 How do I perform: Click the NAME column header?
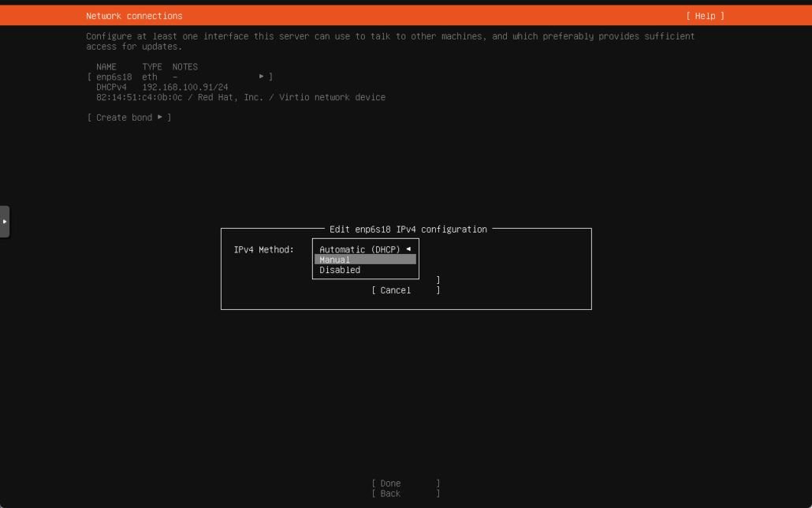coord(106,67)
